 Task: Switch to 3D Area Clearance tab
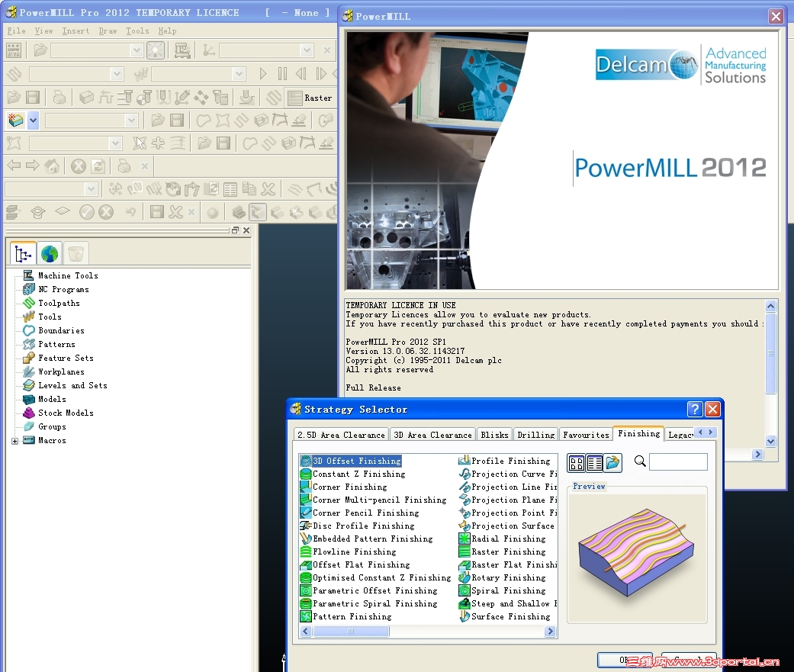click(432, 435)
